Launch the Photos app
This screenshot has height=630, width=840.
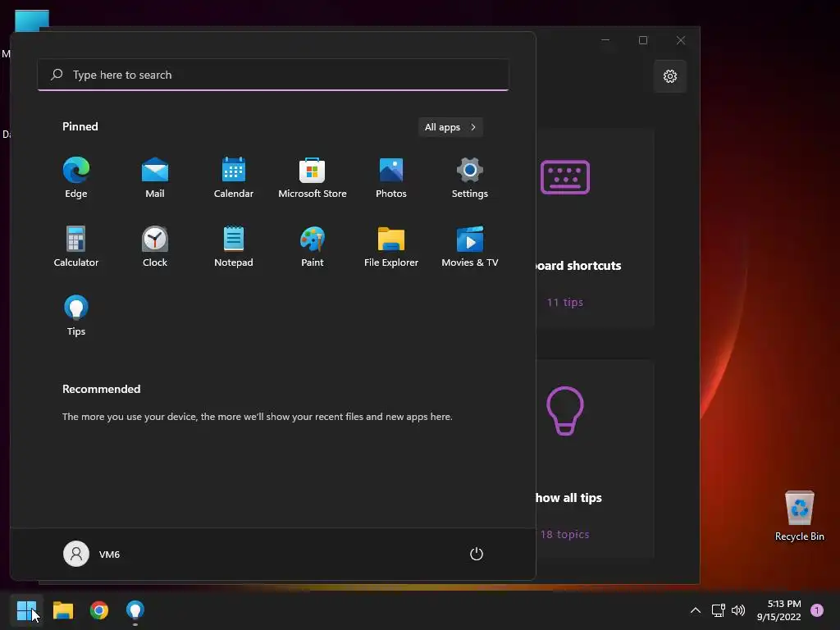391,178
